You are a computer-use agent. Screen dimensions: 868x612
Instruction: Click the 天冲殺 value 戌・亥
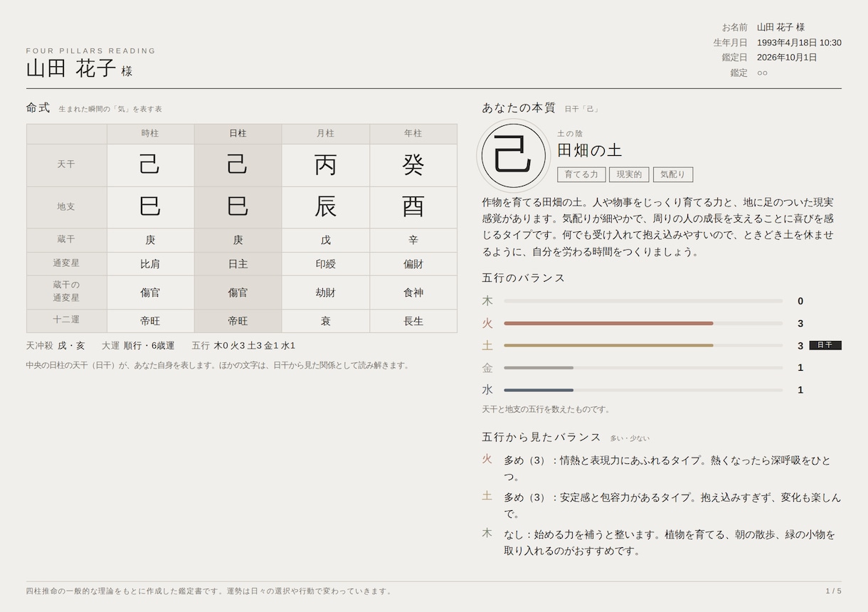[x=71, y=346]
